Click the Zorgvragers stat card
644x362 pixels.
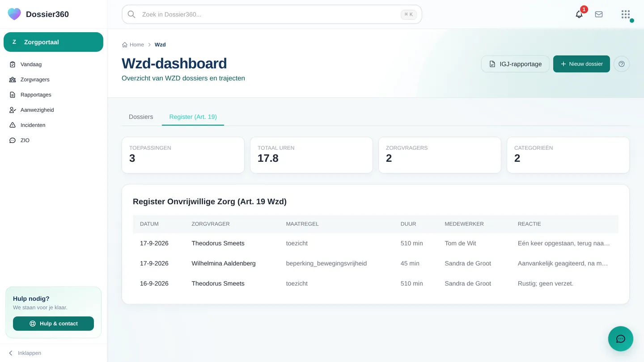click(440, 155)
